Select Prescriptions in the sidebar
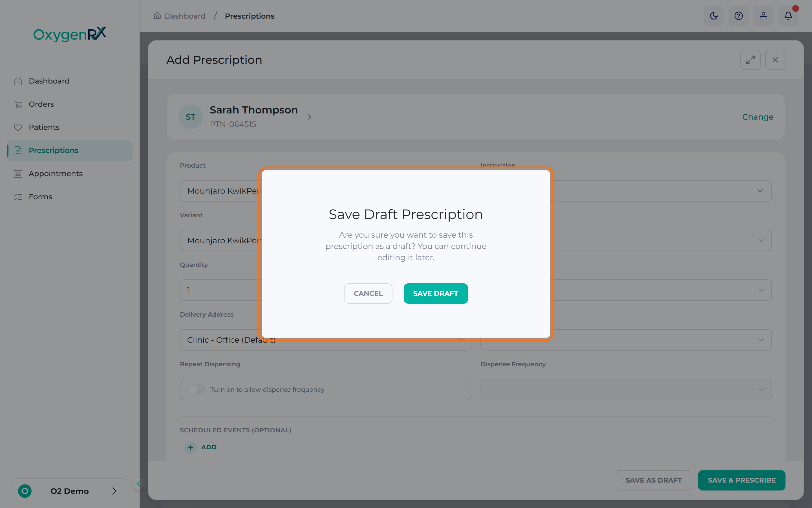Image resolution: width=812 pixels, height=508 pixels. pyautogui.click(x=69, y=150)
